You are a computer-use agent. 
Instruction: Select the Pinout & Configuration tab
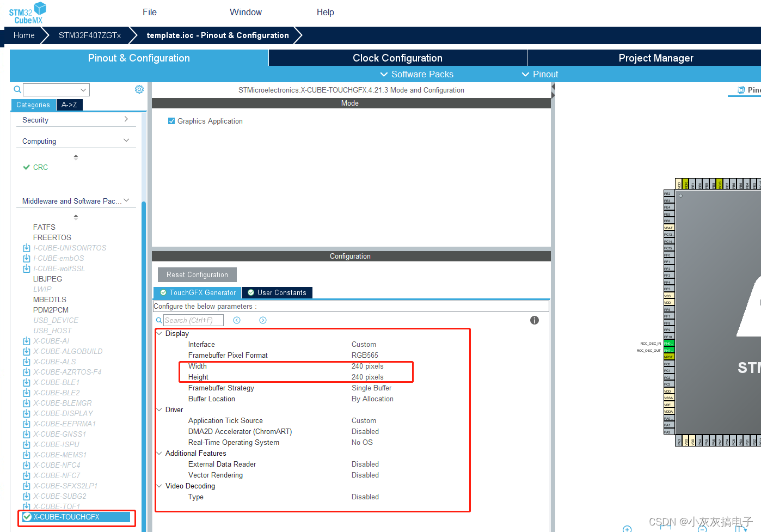click(139, 58)
